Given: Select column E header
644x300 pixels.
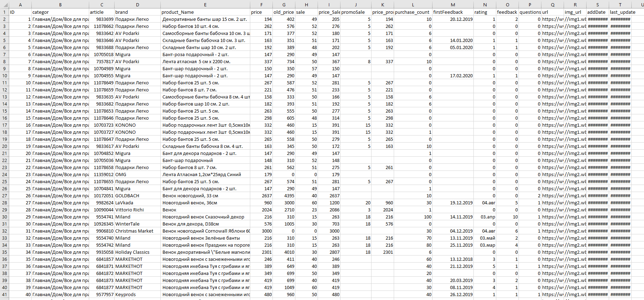Looking at the screenshot, I should (x=205, y=5).
